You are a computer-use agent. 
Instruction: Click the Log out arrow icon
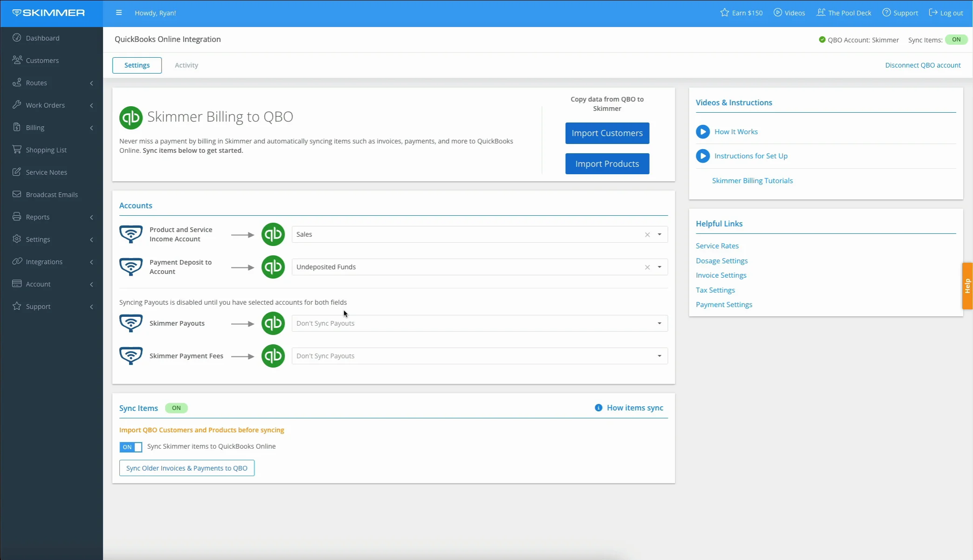pyautogui.click(x=933, y=13)
